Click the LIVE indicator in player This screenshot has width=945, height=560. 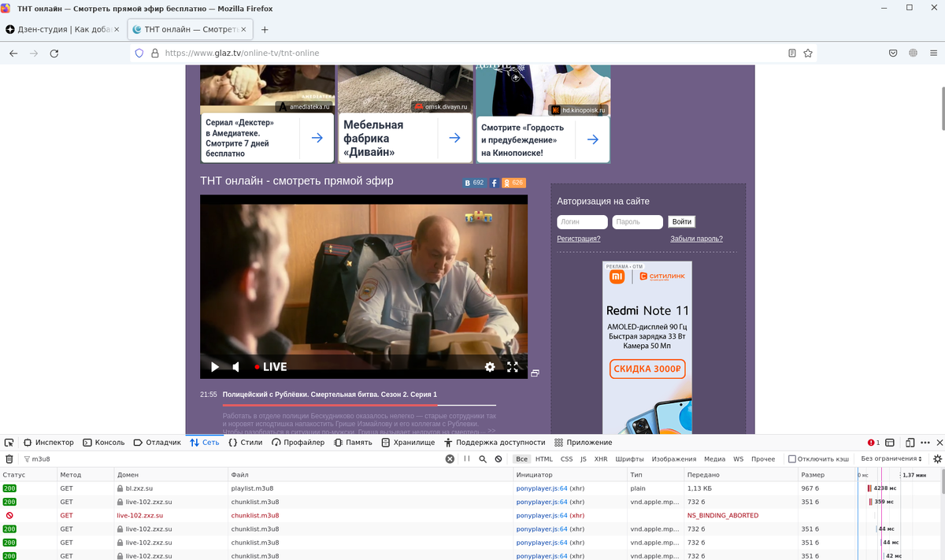(271, 366)
